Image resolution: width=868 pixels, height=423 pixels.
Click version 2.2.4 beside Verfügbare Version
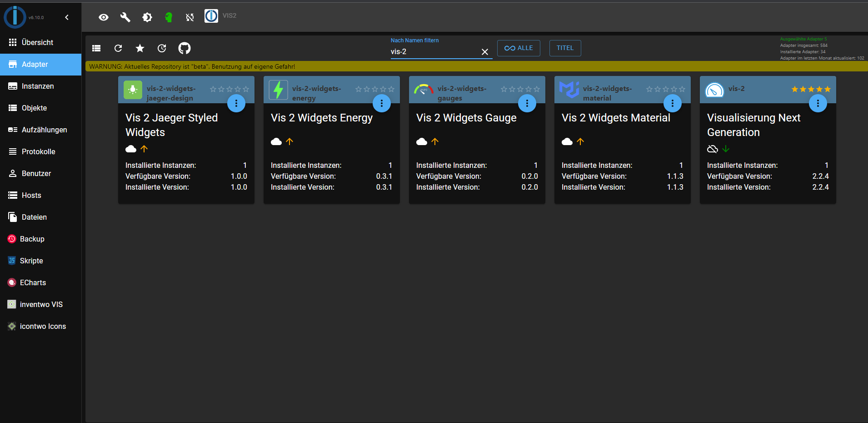tap(820, 176)
